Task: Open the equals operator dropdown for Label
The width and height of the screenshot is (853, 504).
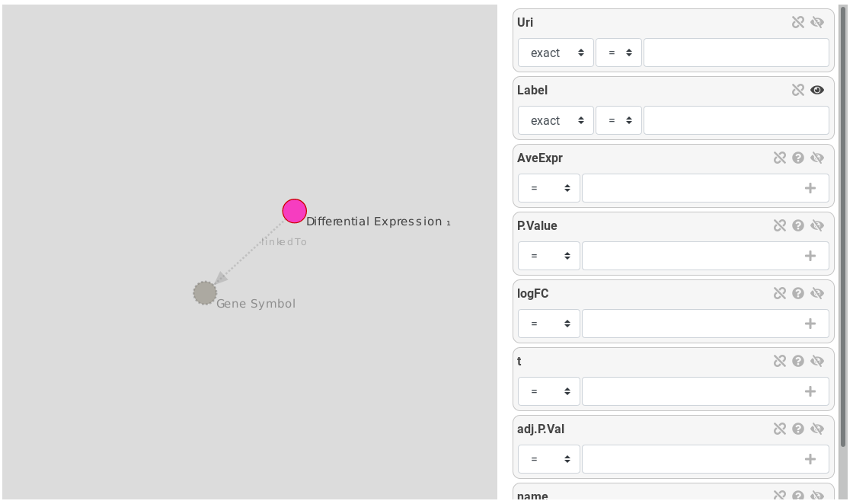Action: (x=618, y=121)
